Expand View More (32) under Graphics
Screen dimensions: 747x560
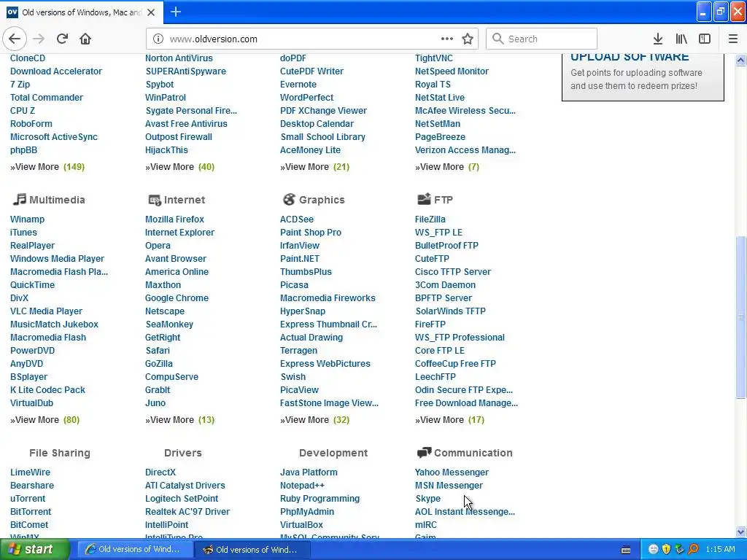click(314, 419)
